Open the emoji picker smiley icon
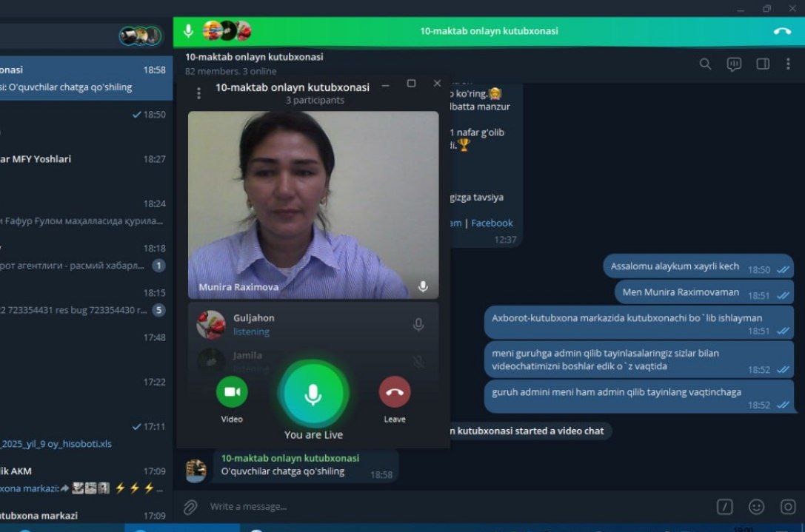Image resolution: width=805 pixels, height=532 pixels. click(756, 507)
